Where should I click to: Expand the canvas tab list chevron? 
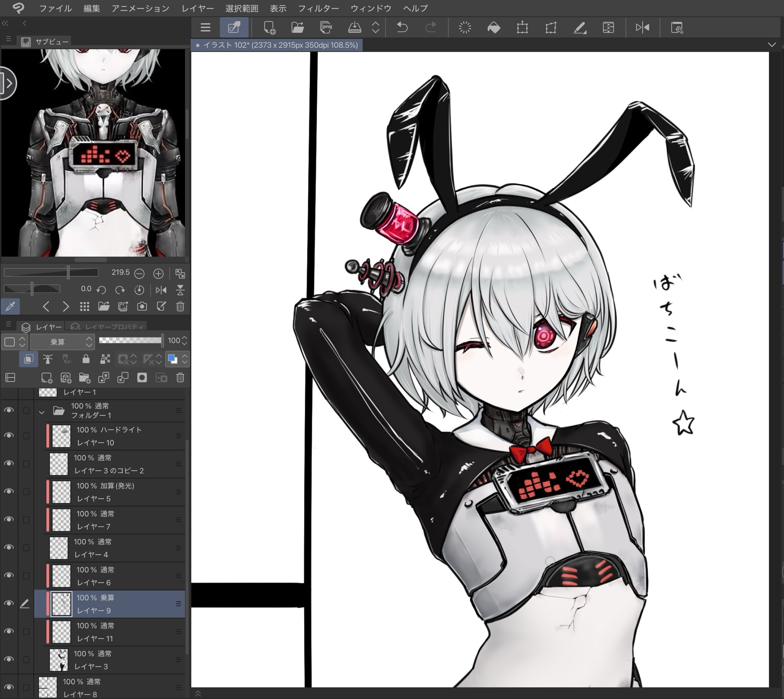click(x=772, y=44)
